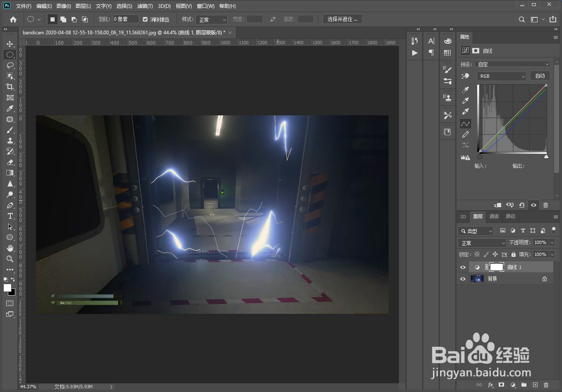Select the Horizontal Type tool
The width and height of the screenshot is (562, 392).
10,216
